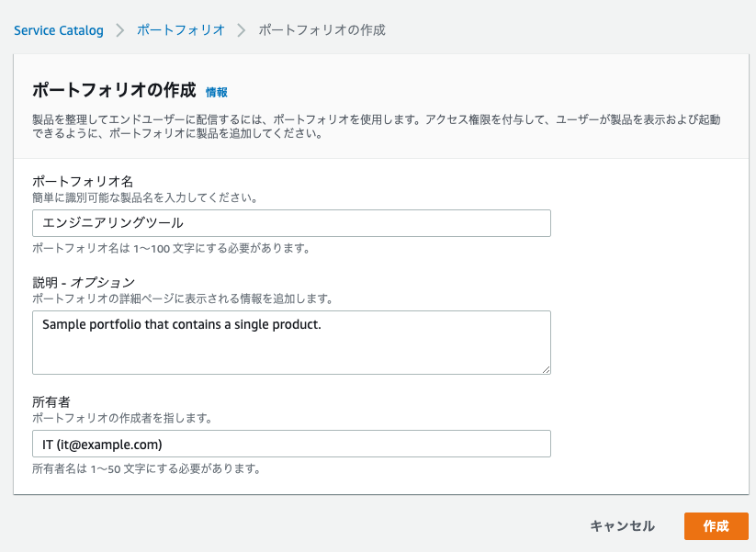Click the キャンセル button

pyautogui.click(x=622, y=526)
